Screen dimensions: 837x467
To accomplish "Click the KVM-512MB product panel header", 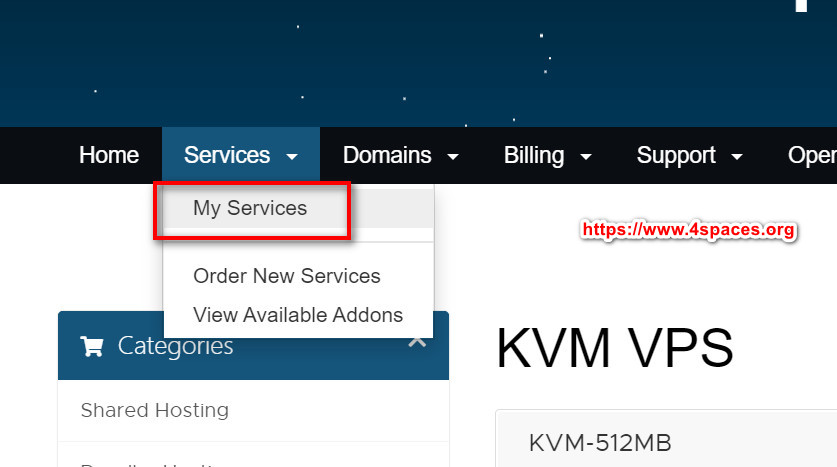I will click(600, 442).
